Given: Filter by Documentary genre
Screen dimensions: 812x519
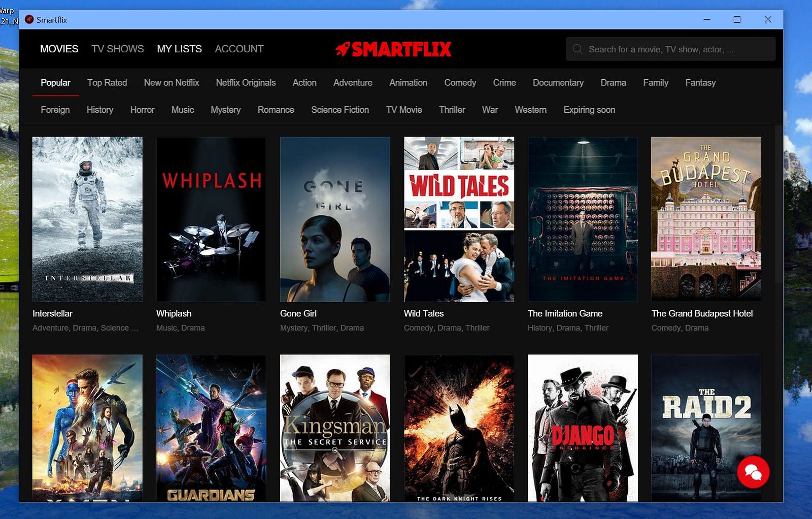Looking at the screenshot, I should point(558,83).
